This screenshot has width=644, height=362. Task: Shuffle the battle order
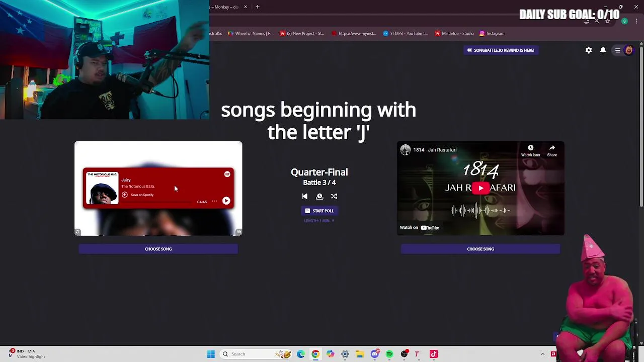pos(334,197)
